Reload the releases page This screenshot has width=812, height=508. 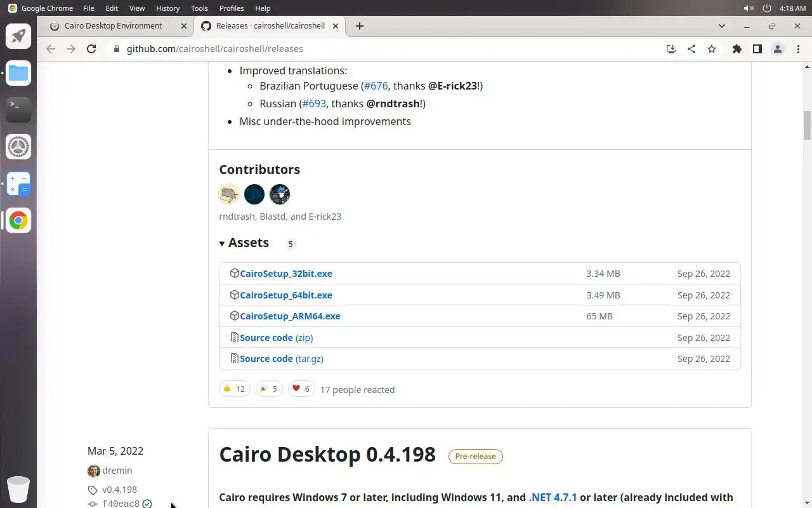pyautogui.click(x=91, y=49)
